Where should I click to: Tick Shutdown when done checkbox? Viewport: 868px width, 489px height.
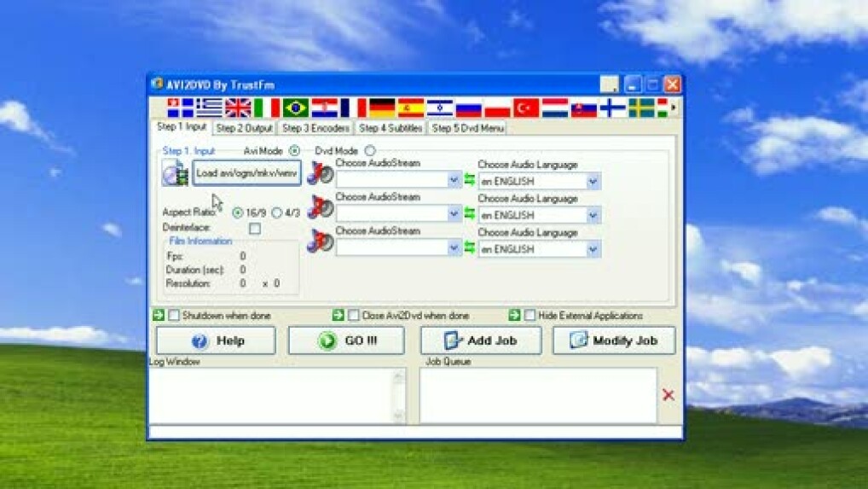pos(174,316)
